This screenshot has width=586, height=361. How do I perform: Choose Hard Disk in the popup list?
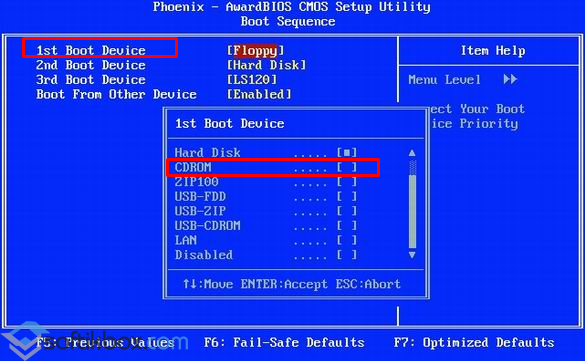coord(265,152)
